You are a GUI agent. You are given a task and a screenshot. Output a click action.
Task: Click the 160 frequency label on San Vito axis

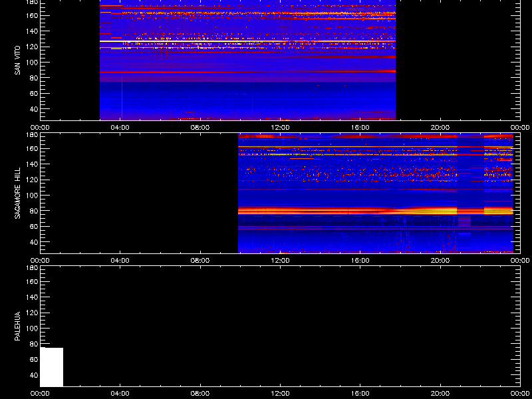pos(31,15)
